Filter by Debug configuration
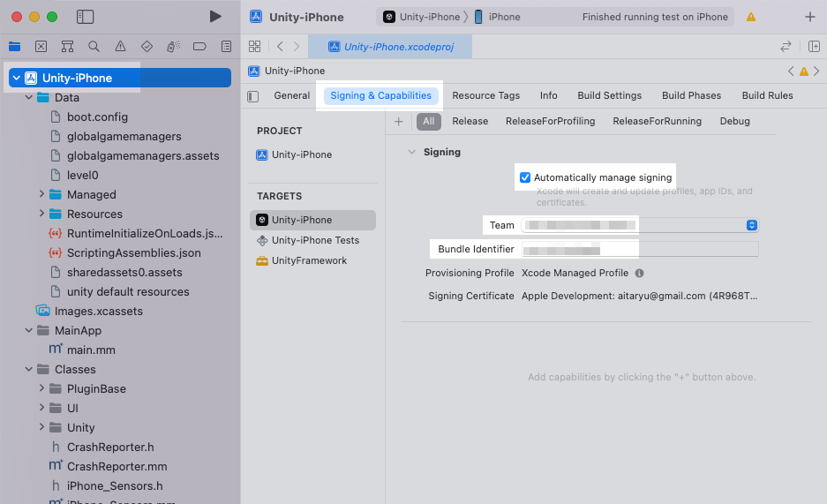Image resolution: width=827 pixels, height=504 pixels. [x=734, y=121]
